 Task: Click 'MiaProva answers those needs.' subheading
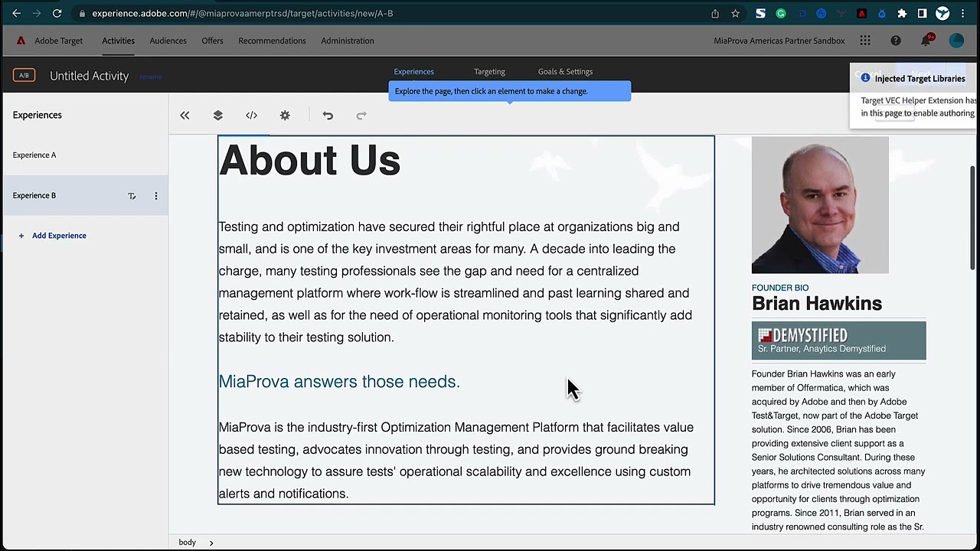point(339,382)
